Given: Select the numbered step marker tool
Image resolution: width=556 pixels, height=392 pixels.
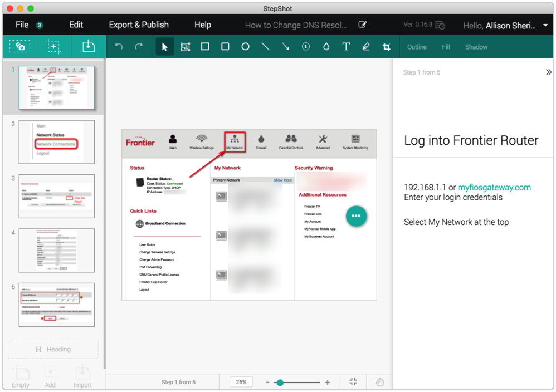Looking at the screenshot, I should (306, 46).
